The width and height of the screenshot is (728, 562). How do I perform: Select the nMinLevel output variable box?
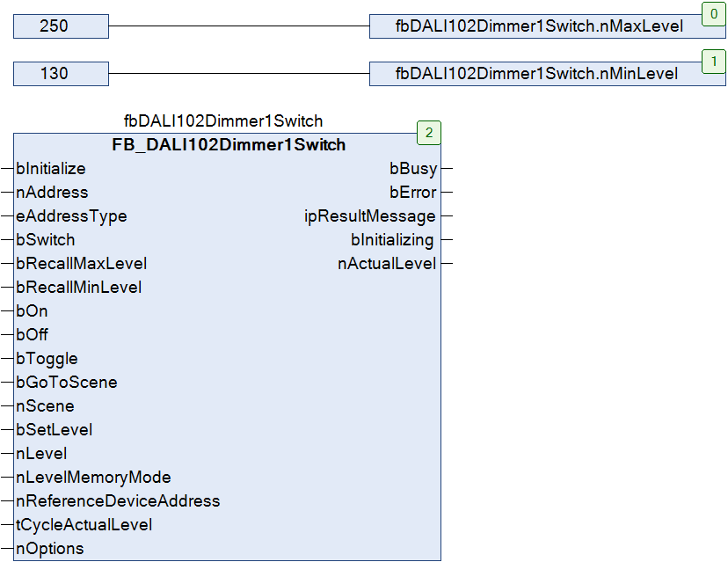click(x=548, y=73)
